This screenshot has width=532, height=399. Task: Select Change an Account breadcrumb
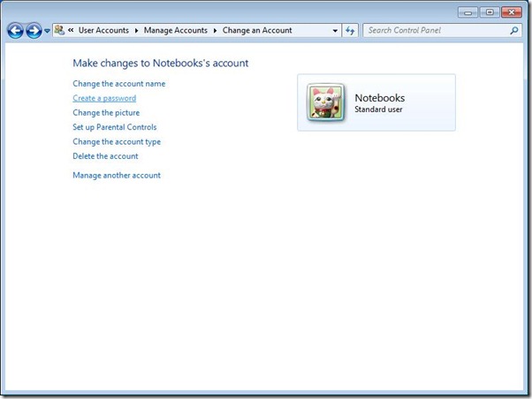(x=257, y=30)
